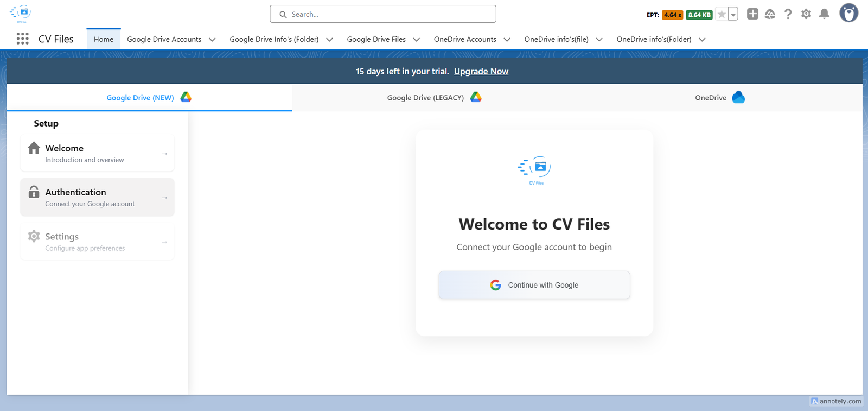Focus the global Search field
This screenshot has height=411, width=868.
click(383, 14)
